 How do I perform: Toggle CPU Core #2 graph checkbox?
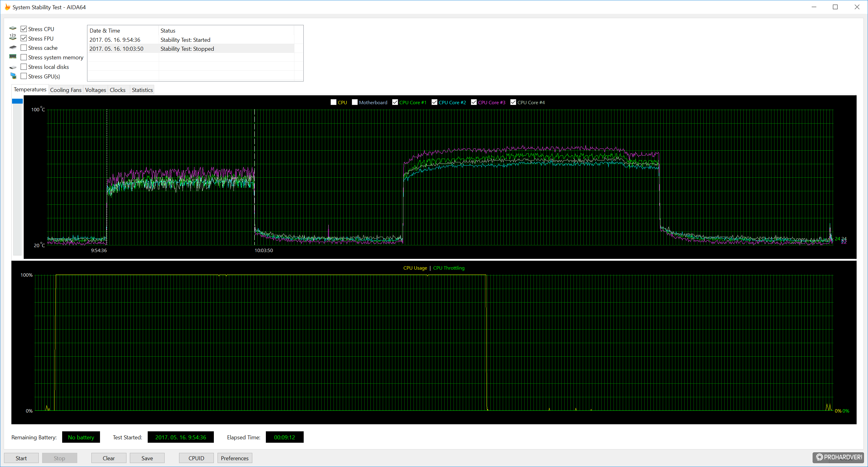(435, 102)
